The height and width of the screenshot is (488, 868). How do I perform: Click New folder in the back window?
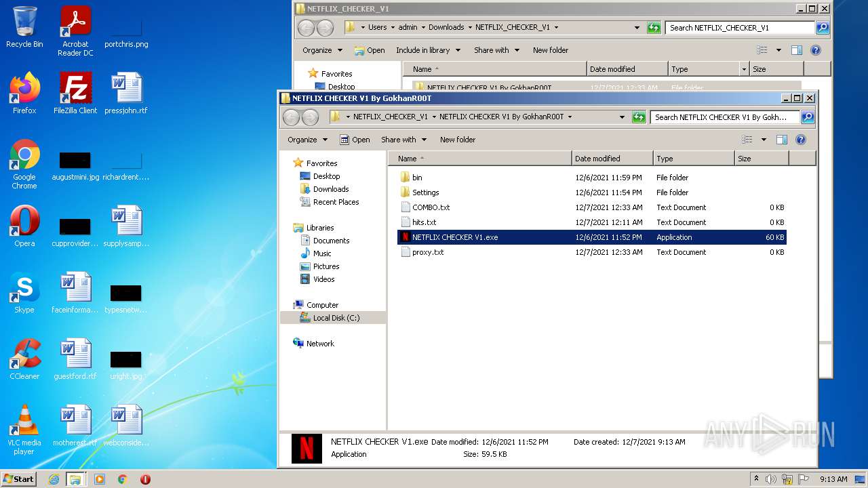(x=551, y=50)
